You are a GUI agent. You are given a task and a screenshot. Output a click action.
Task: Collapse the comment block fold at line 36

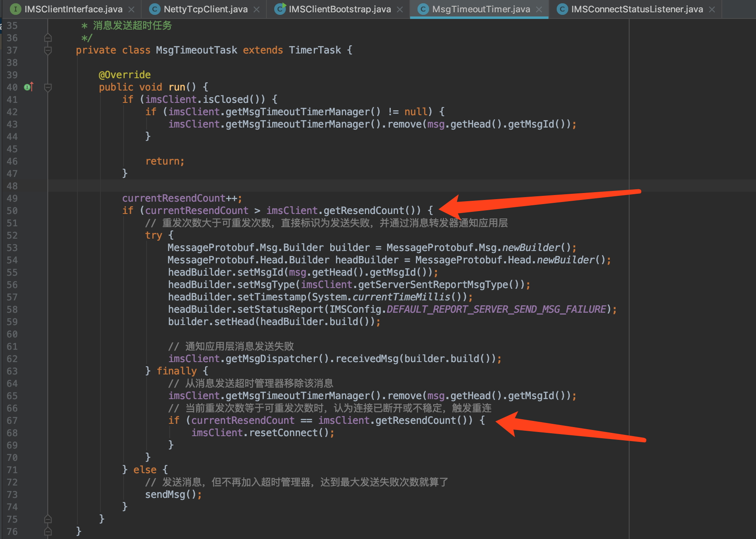click(x=48, y=37)
